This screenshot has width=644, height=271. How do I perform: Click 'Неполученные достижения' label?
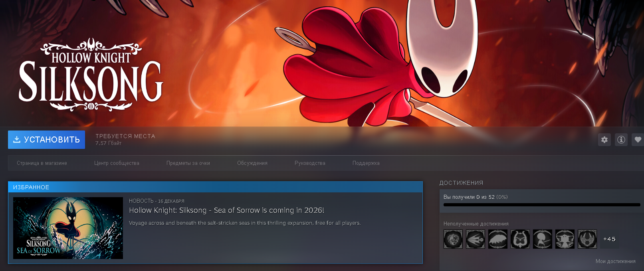(476, 224)
